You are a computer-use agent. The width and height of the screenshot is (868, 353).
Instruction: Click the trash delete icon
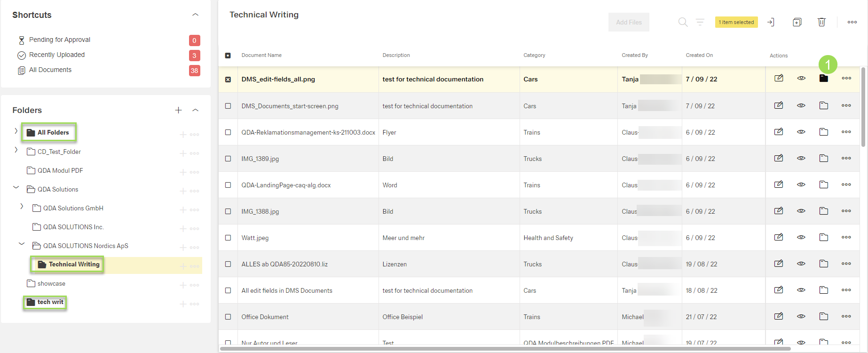point(821,22)
